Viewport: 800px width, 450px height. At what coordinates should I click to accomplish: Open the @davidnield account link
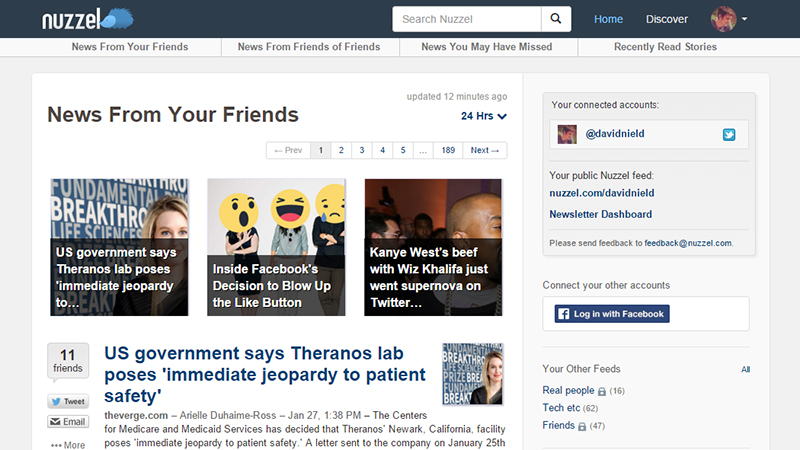(614, 134)
